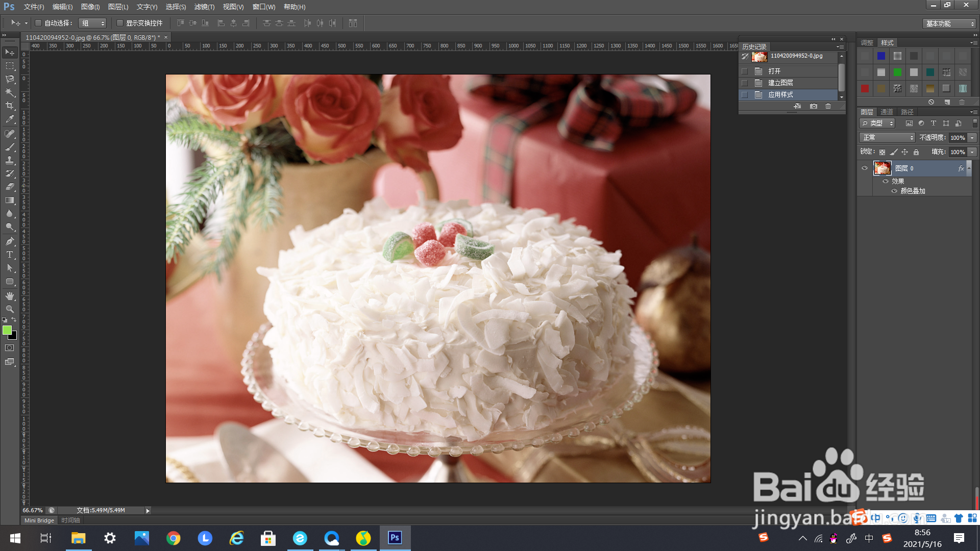
Task: Click the layer fx effects icon
Action: coord(961,168)
